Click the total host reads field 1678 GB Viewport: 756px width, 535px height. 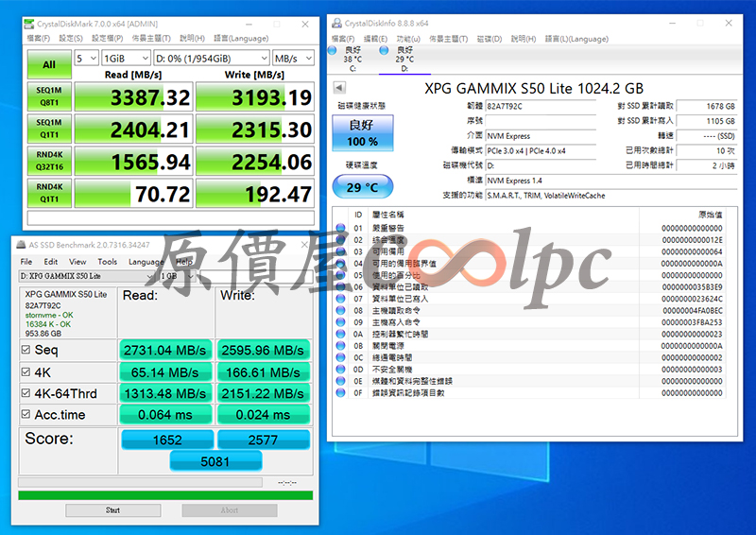pos(707,106)
